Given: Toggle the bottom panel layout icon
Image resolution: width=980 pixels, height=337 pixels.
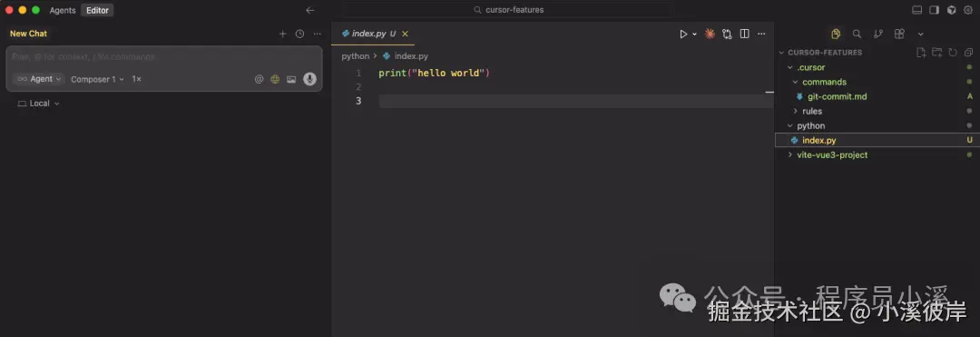Looking at the screenshot, I should point(916,10).
